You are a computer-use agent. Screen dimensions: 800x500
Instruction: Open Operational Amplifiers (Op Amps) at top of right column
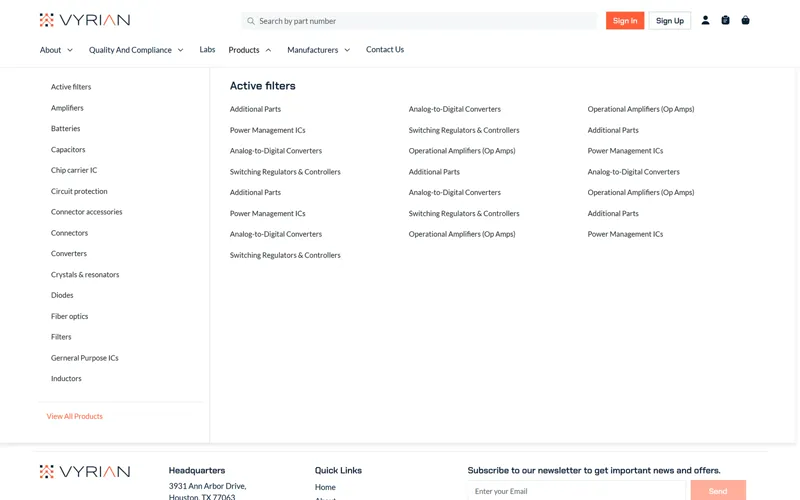click(641, 109)
